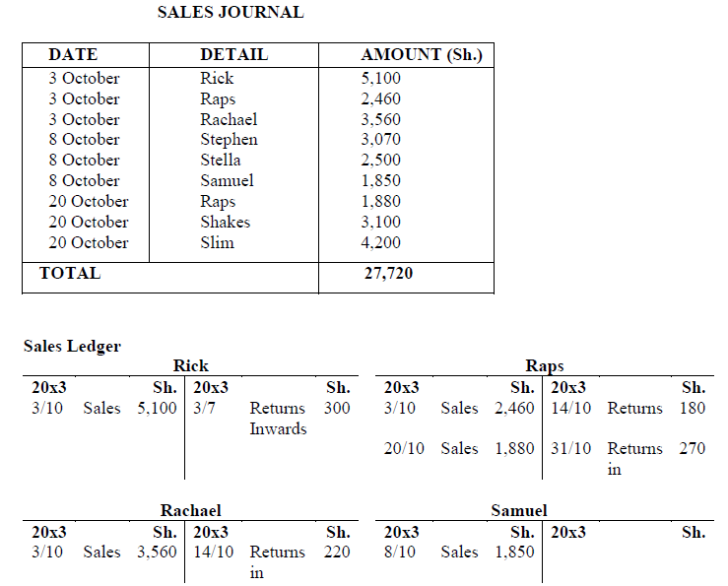Click the Rachael ledger account heading
Viewport: 728px width, 586px height.
(191, 510)
